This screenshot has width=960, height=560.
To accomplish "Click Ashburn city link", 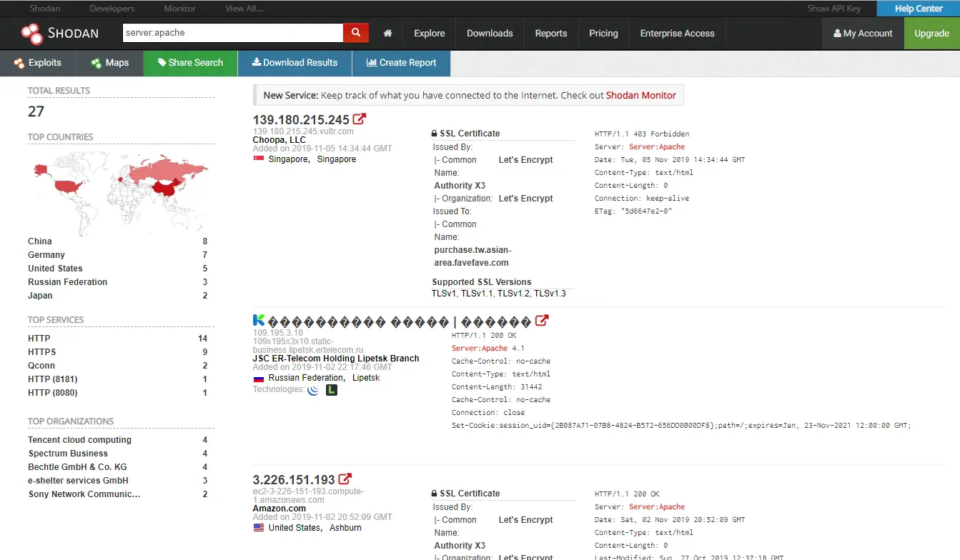I will 345,528.
